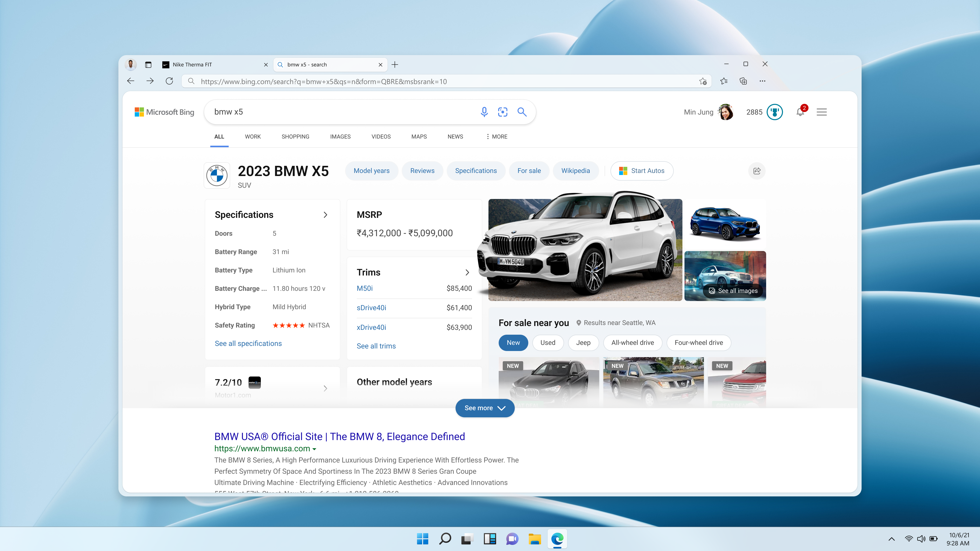980x551 pixels.
Task: Switch to IMAGES search tab
Action: click(x=340, y=136)
